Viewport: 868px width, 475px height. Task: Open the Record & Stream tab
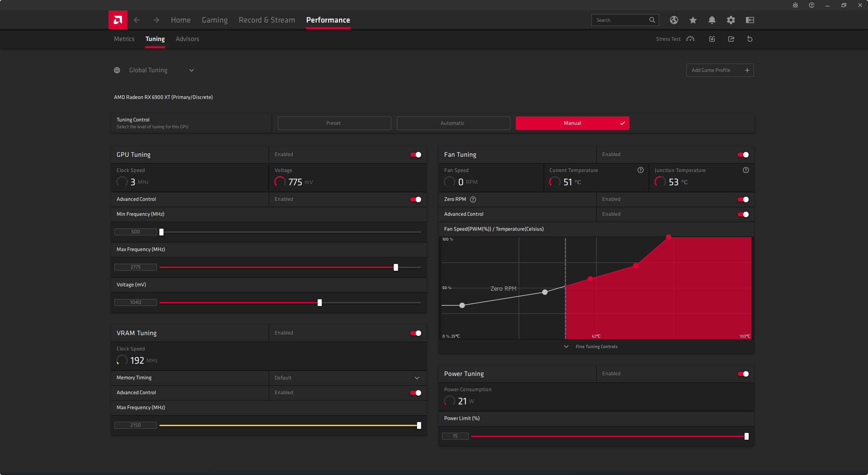(x=267, y=20)
